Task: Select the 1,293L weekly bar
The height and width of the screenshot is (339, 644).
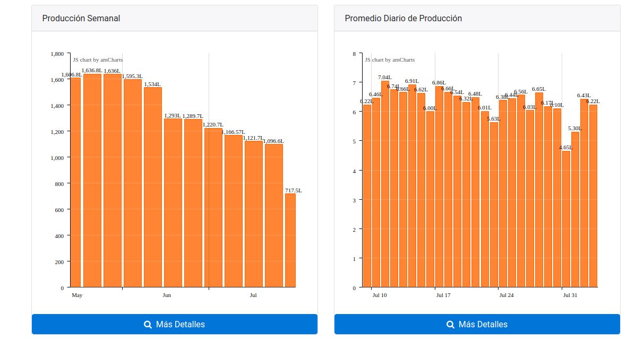Action: click(173, 203)
